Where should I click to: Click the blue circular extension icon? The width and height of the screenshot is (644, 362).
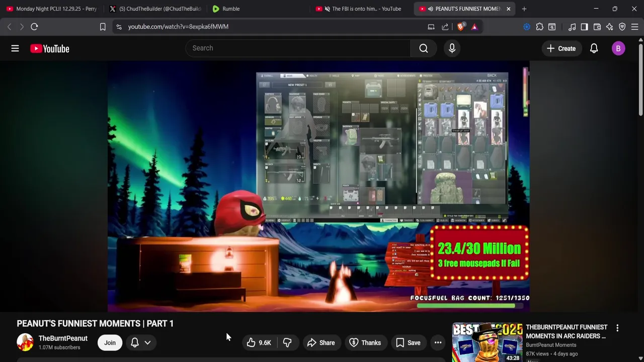[x=527, y=27]
